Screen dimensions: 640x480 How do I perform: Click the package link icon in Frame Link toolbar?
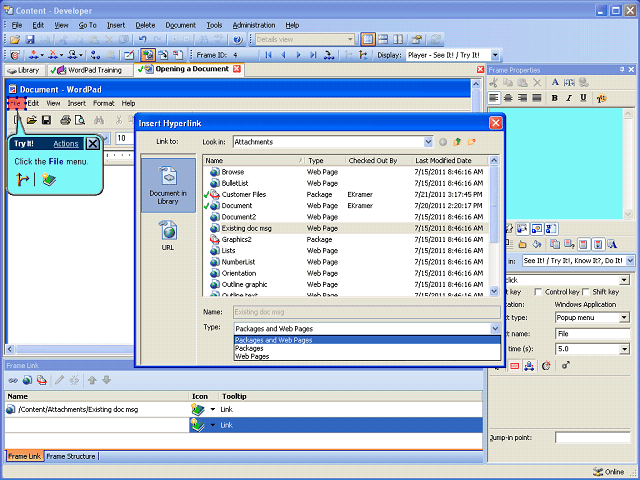pos(42,380)
